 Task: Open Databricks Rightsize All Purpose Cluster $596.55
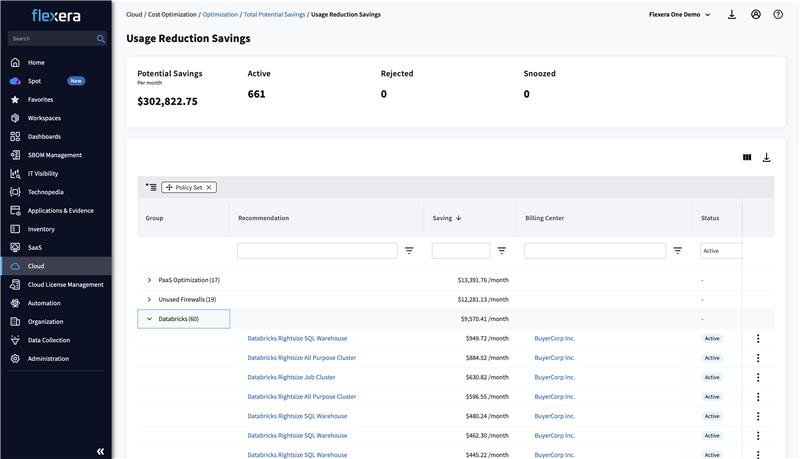[302, 396]
